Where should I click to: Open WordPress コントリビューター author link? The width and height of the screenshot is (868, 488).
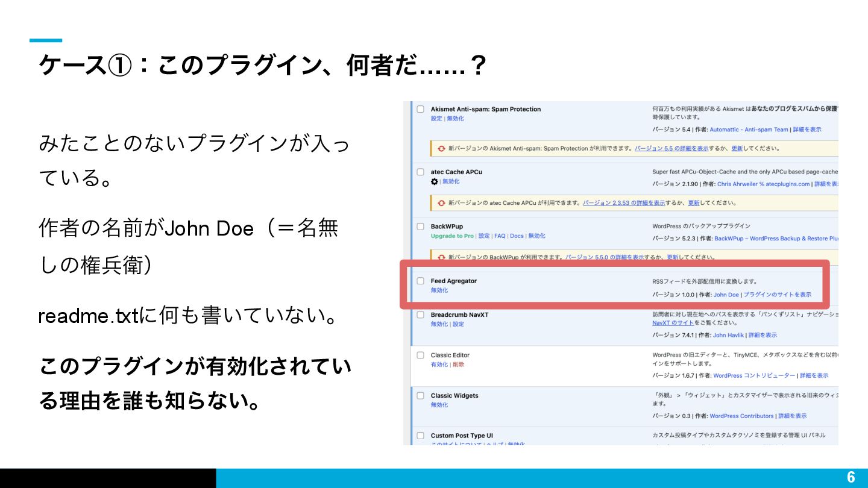coord(754,375)
